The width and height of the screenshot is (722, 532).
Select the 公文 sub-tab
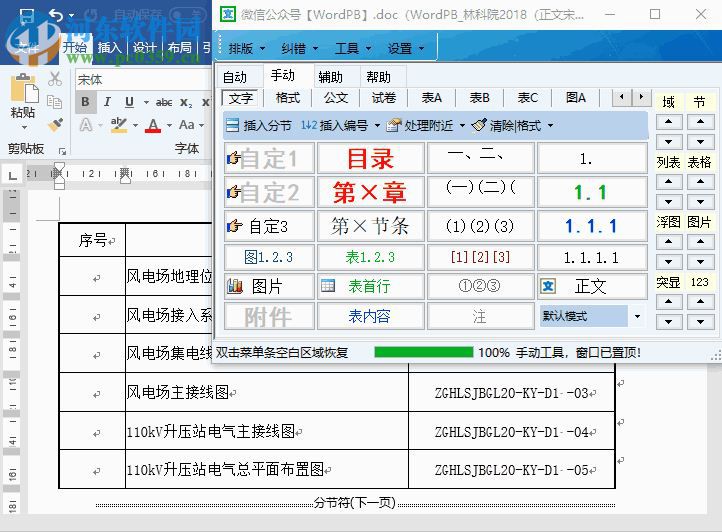click(336, 98)
